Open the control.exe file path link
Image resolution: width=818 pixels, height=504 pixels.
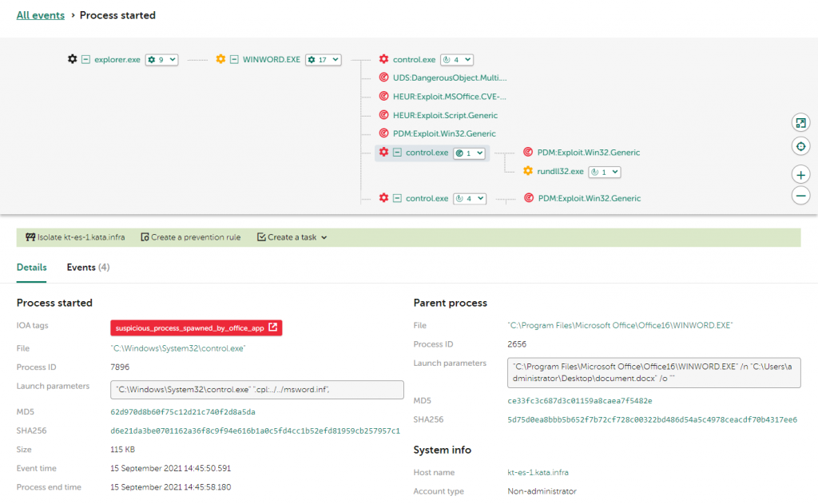tap(178, 348)
